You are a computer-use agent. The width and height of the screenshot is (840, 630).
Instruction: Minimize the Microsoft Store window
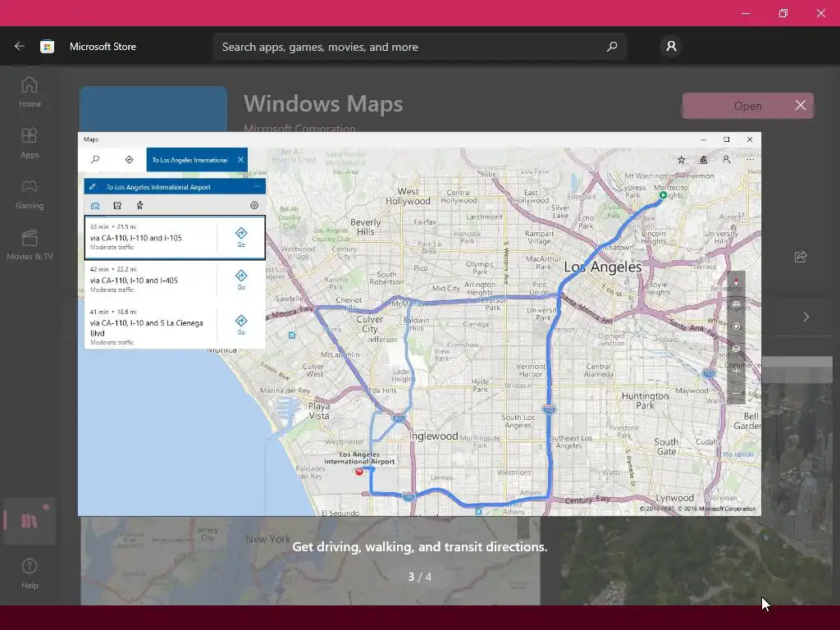[745, 13]
